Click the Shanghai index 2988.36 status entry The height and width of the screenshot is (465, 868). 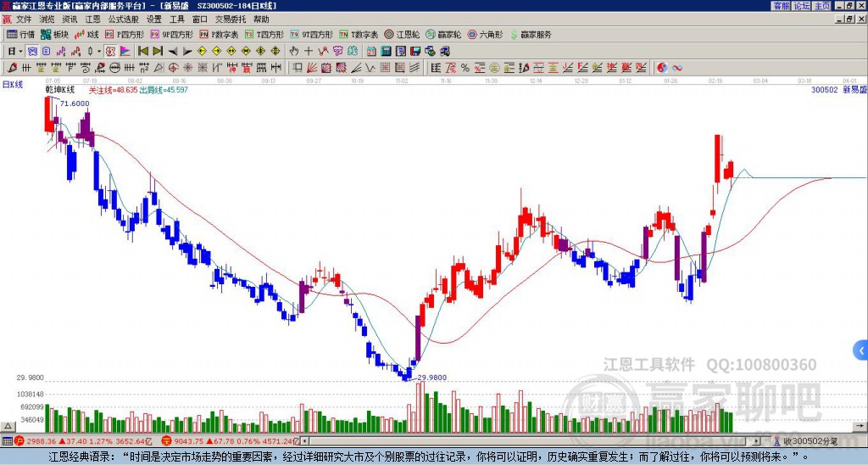(84, 441)
